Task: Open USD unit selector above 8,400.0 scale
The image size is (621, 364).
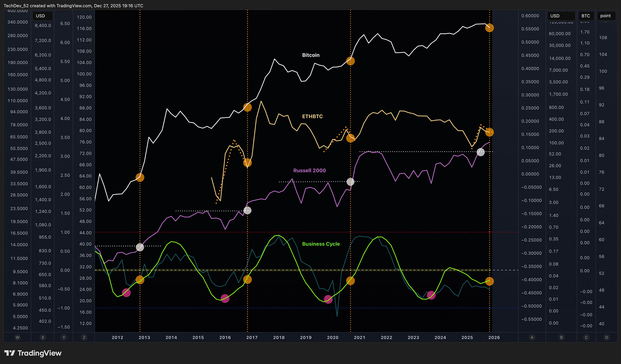Action: (x=42, y=16)
